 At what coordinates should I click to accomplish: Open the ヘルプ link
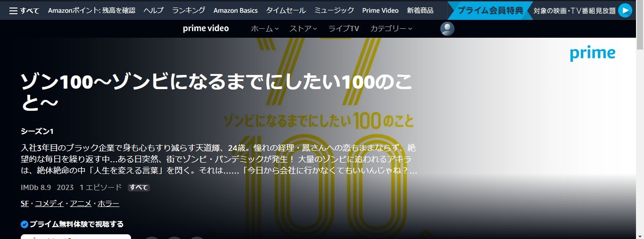(x=154, y=10)
